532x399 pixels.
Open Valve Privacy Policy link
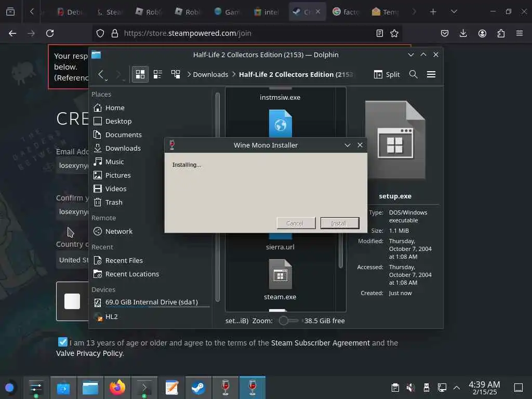point(89,353)
